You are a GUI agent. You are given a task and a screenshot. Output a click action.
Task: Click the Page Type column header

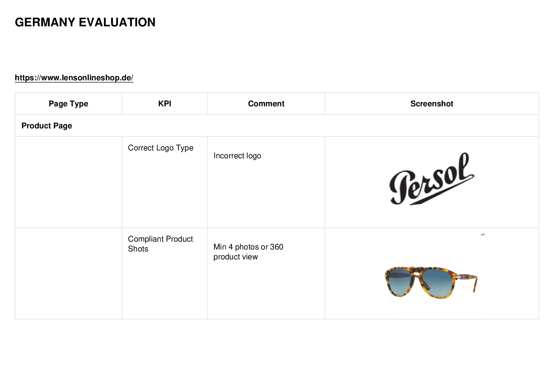coord(68,104)
